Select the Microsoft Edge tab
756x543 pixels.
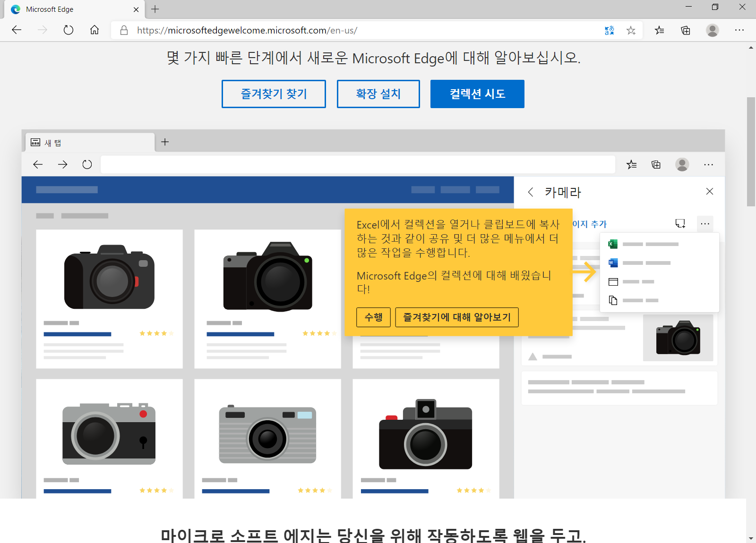(73, 9)
